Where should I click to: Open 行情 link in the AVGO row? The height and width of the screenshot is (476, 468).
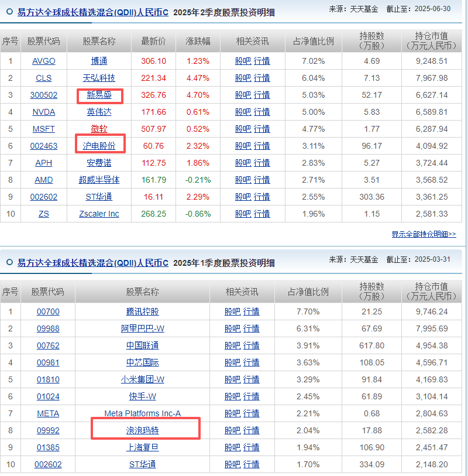tap(261, 61)
